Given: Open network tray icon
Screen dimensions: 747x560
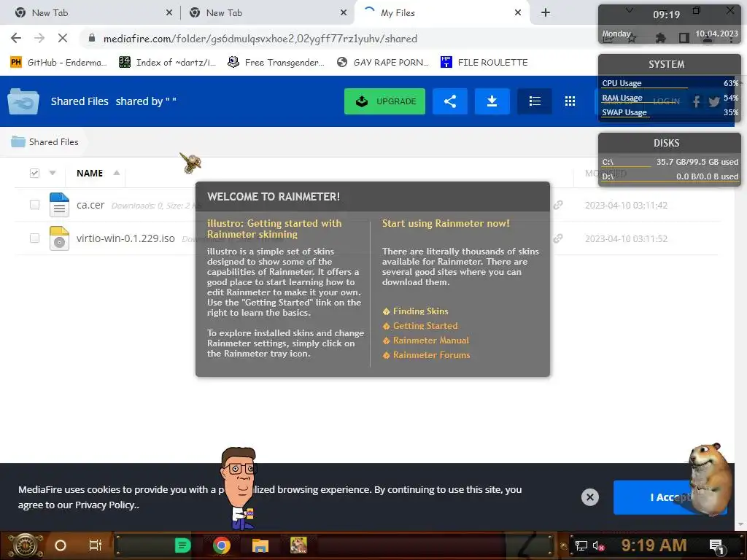Looking at the screenshot, I should tap(581, 545).
